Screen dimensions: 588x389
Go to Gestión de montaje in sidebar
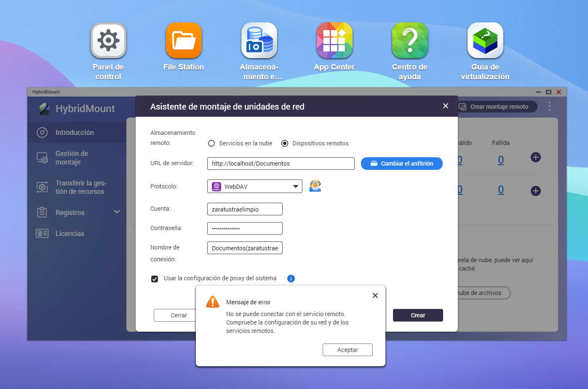[x=72, y=158]
